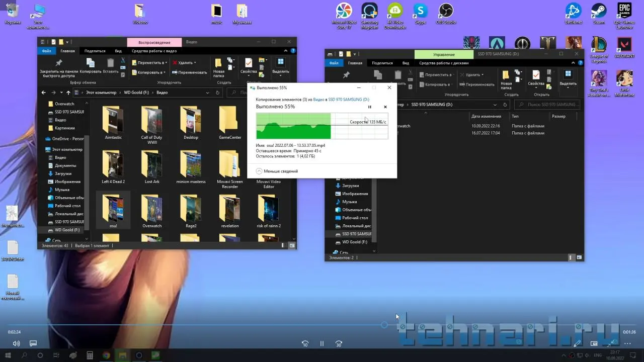Open the Файл tab in Видео window
The image size is (644, 362).
click(47, 51)
